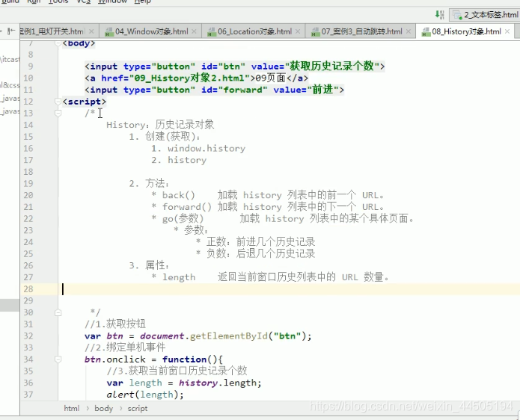Close the 案例1_电灯开关.html tab
This screenshot has height=420, width=520.
pyautogui.click(x=91, y=31)
